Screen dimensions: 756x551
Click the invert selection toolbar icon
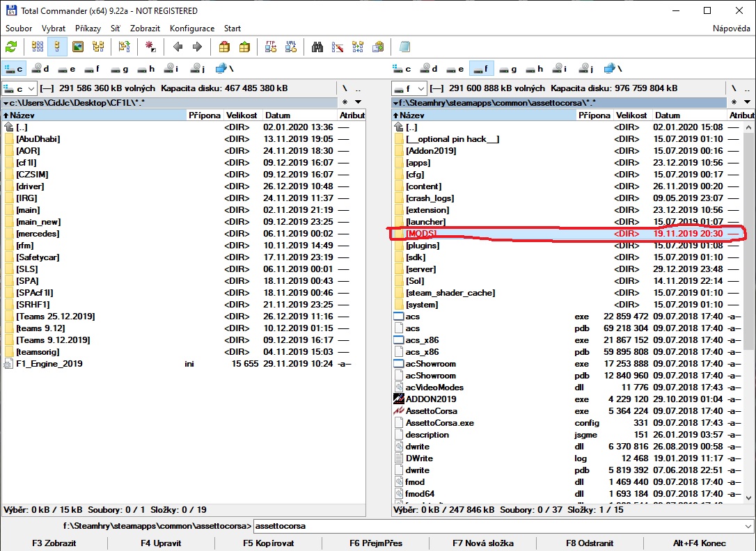pyautogui.click(x=150, y=47)
